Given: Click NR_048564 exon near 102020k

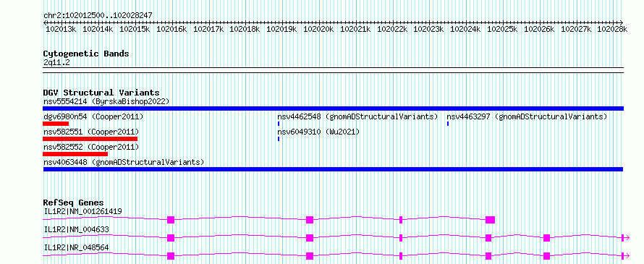Looking at the screenshot, I should pos(310,256).
